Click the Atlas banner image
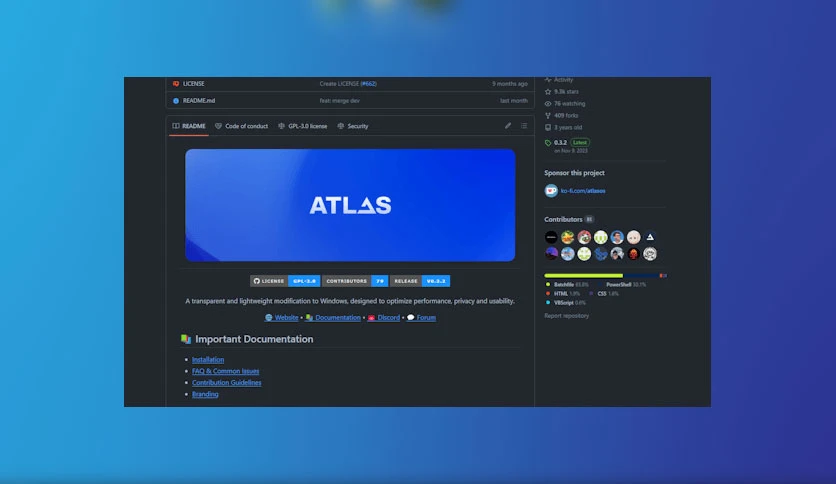836x484 pixels. (x=350, y=205)
